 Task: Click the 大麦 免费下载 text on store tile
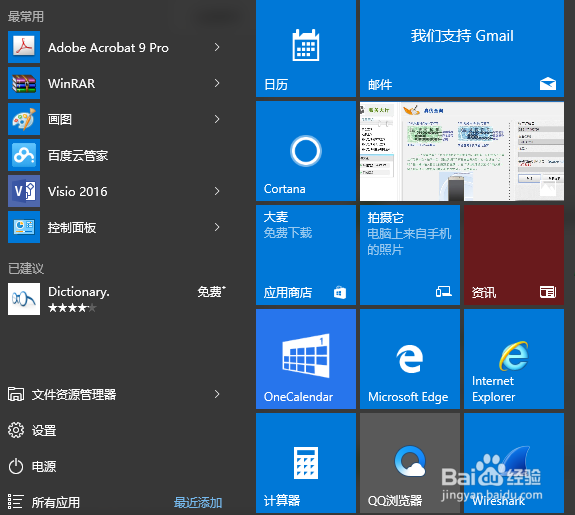coord(288,224)
